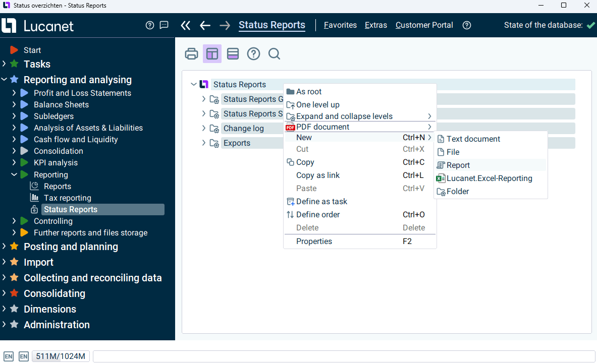Expand the Balance Sheets node

[x=14, y=104]
